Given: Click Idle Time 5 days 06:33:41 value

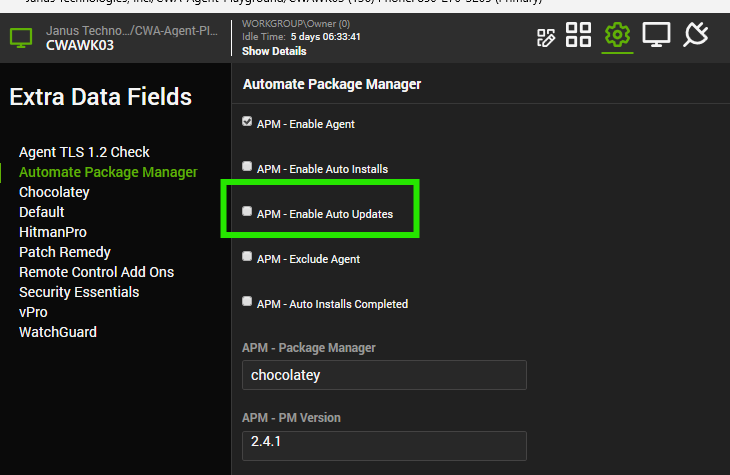Looking at the screenshot, I should (325, 37).
